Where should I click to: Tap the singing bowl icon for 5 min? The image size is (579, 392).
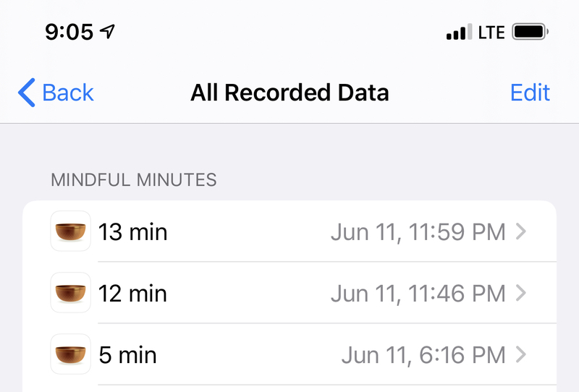pos(70,354)
